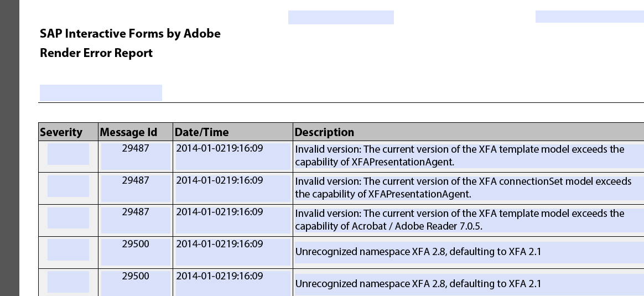Click the first 29487 Message Id field
This screenshot has width=644, height=296.
pos(136,156)
